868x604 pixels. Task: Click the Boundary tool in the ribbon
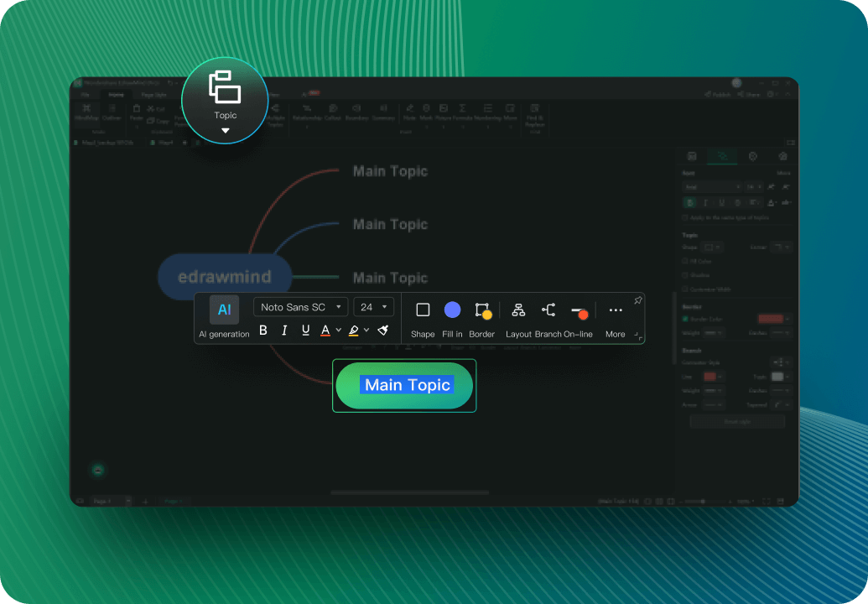point(356,112)
